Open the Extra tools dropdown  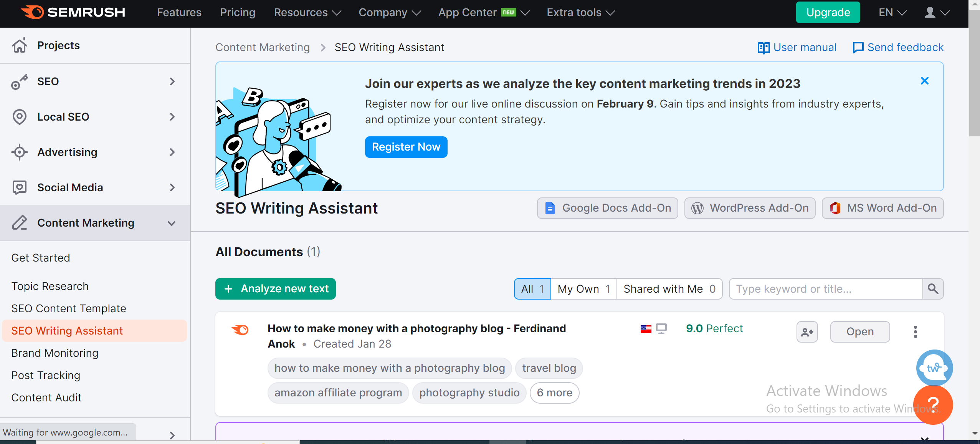coord(581,12)
